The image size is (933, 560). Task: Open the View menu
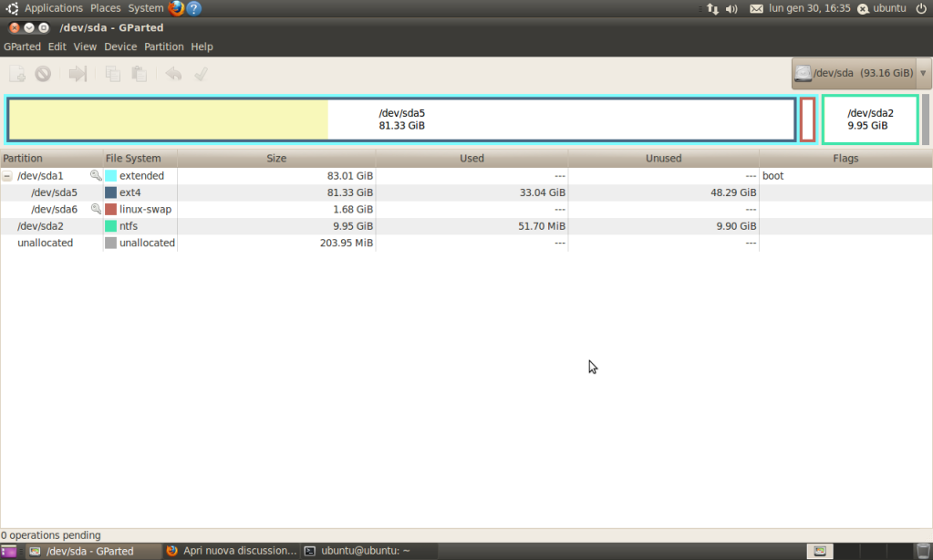click(x=85, y=47)
